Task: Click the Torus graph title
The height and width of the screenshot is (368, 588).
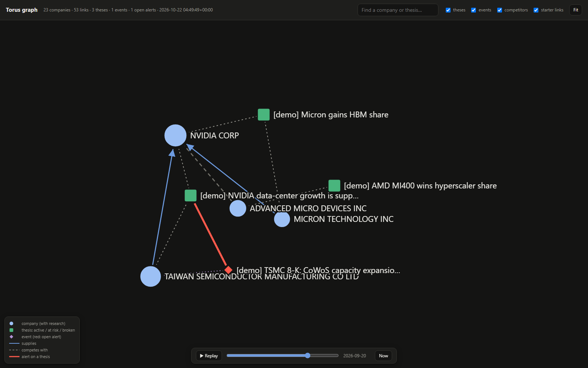Action: pyautogui.click(x=22, y=10)
